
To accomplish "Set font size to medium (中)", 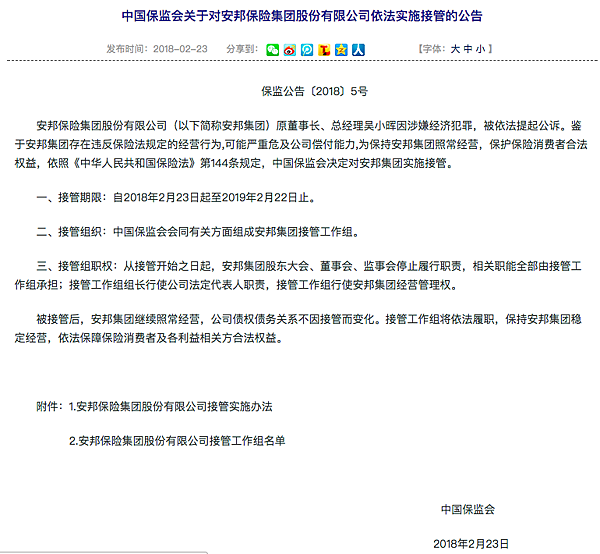I will point(468,49).
